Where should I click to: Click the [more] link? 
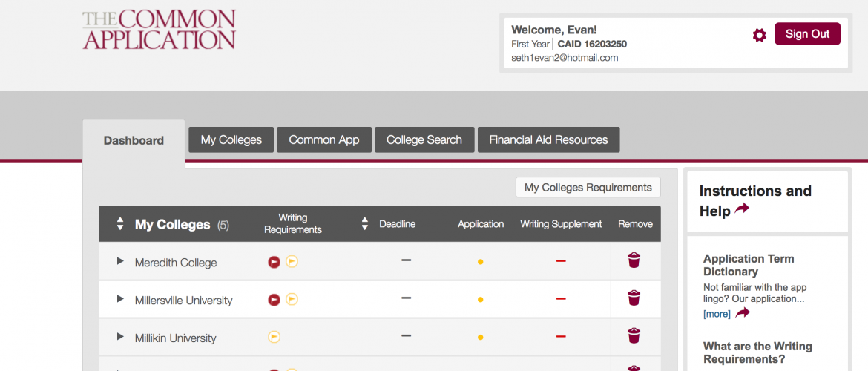coord(717,314)
